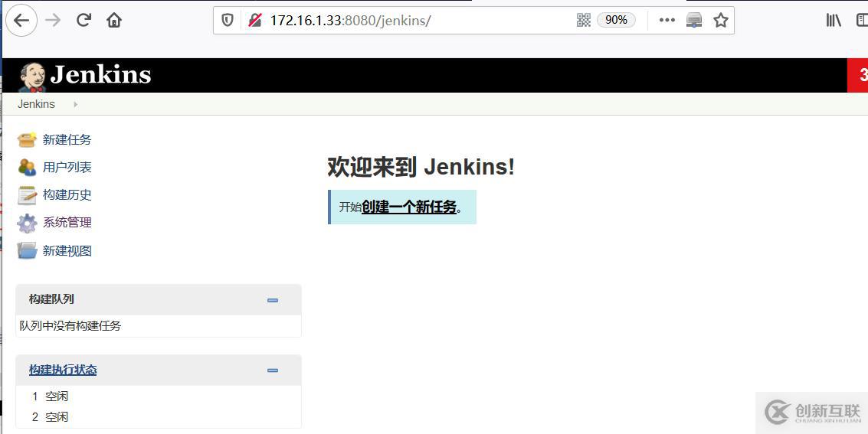Click the container icon beside the bookmark star

click(x=694, y=21)
